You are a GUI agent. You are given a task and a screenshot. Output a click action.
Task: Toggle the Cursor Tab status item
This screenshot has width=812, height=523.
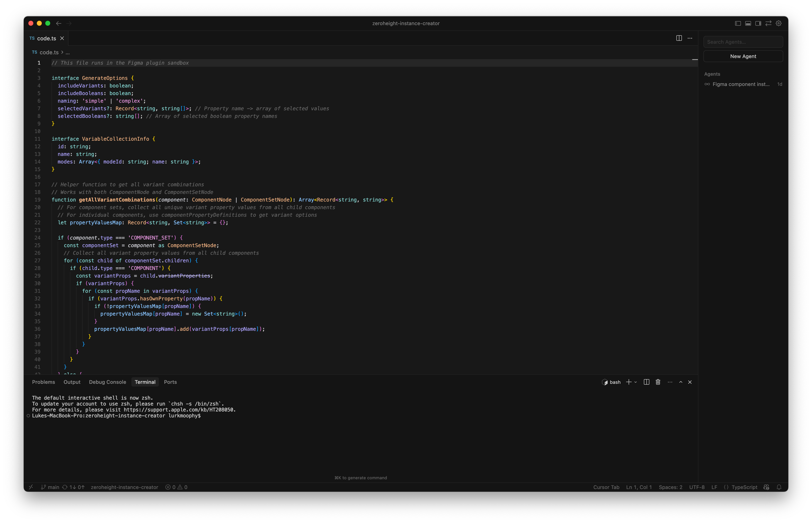[606, 487]
